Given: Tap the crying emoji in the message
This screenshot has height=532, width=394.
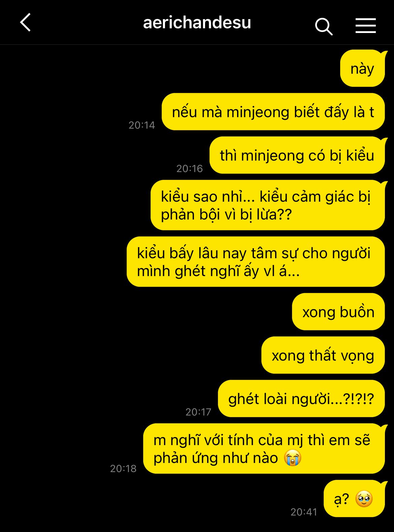Looking at the screenshot, I should pyautogui.click(x=292, y=458).
